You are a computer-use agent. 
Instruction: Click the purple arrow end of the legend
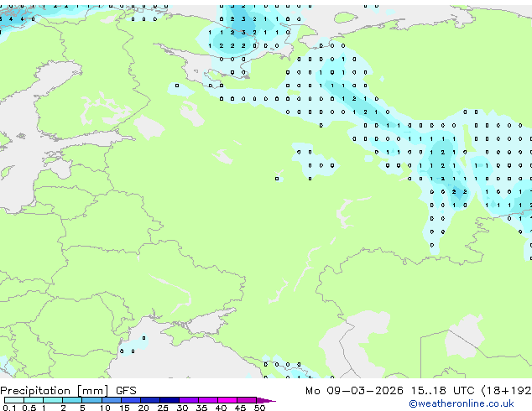click(x=266, y=400)
